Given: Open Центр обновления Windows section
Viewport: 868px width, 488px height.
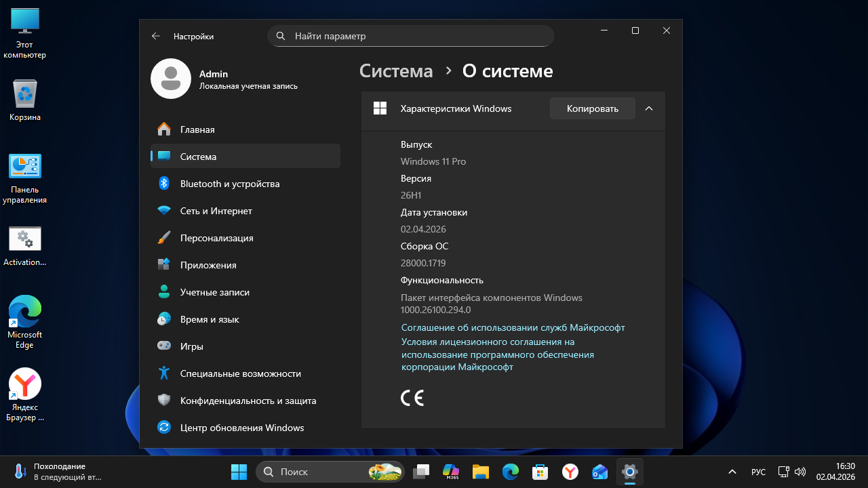Looking at the screenshot, I should tap(241, 428).
